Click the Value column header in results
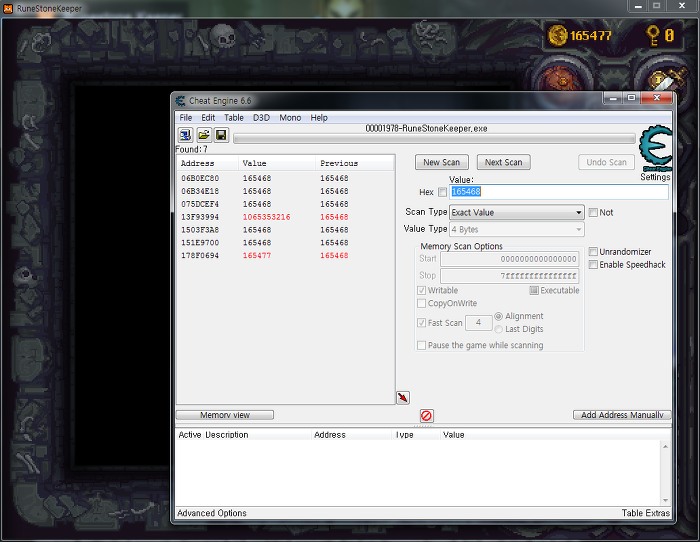This screenshot has height=542, width=700. coord(277,163)
